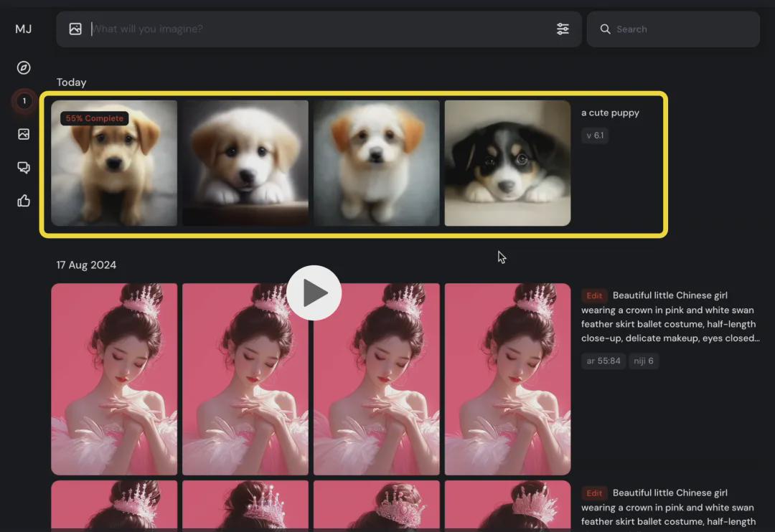Open the Chat rooms sidebar icon
775x532 pixels.
[x=24, y=168]
